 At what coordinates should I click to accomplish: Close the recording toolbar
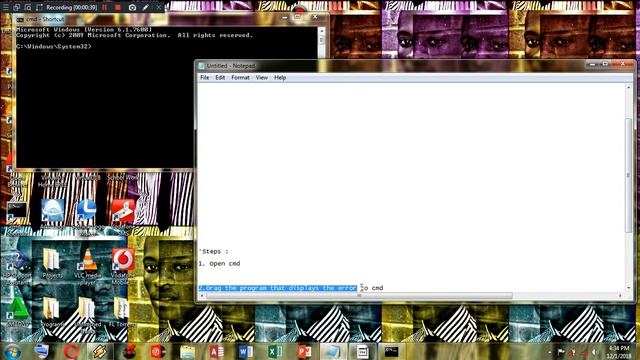pos(159,7)
